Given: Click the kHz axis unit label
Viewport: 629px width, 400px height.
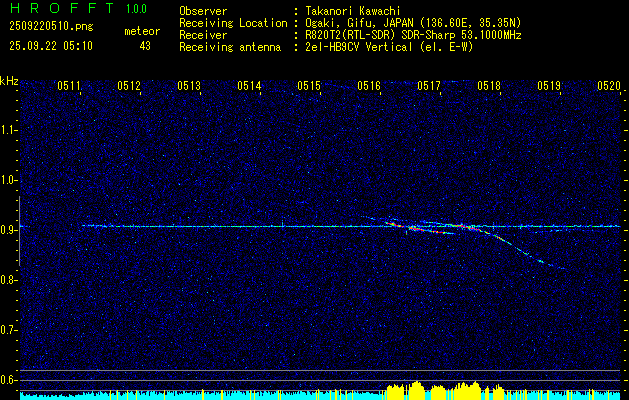Looking at the screenshot, I should click(9, 81).
